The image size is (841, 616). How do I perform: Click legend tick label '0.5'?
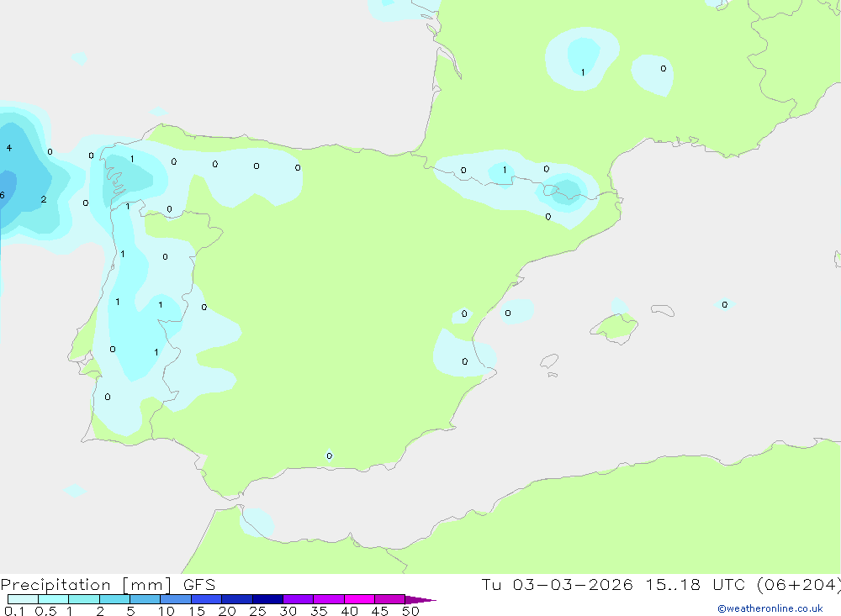pyautogui.click(x=45, y=611)
